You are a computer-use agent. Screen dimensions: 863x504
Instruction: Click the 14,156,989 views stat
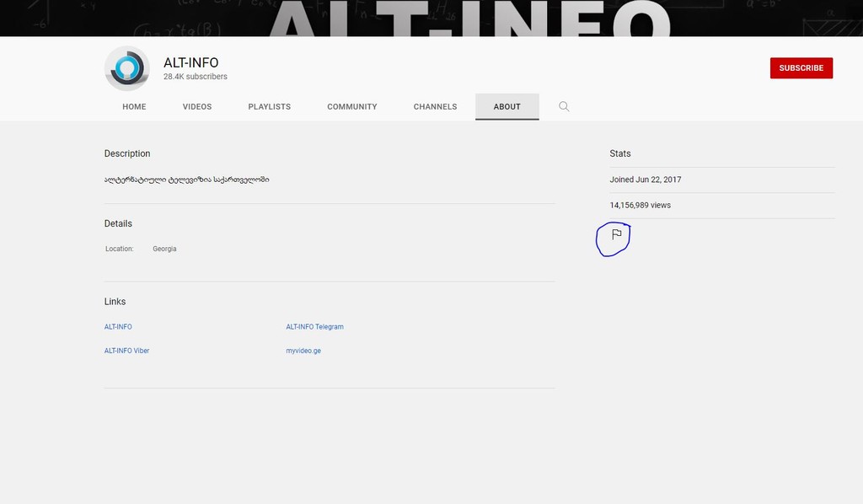(x=641, y=206)
